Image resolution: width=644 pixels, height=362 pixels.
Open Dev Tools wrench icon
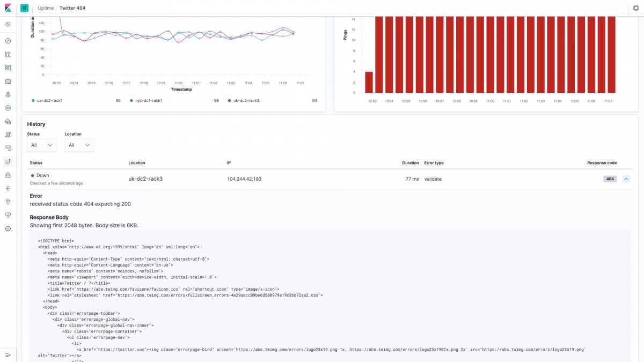(x=8, y=202)
